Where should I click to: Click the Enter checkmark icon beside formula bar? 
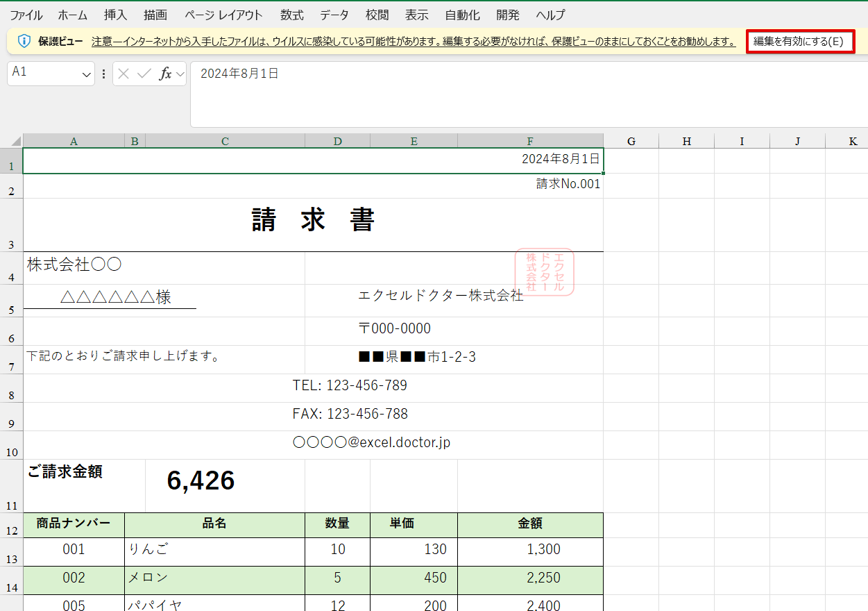pyautogui.click(x=143, y=74)
